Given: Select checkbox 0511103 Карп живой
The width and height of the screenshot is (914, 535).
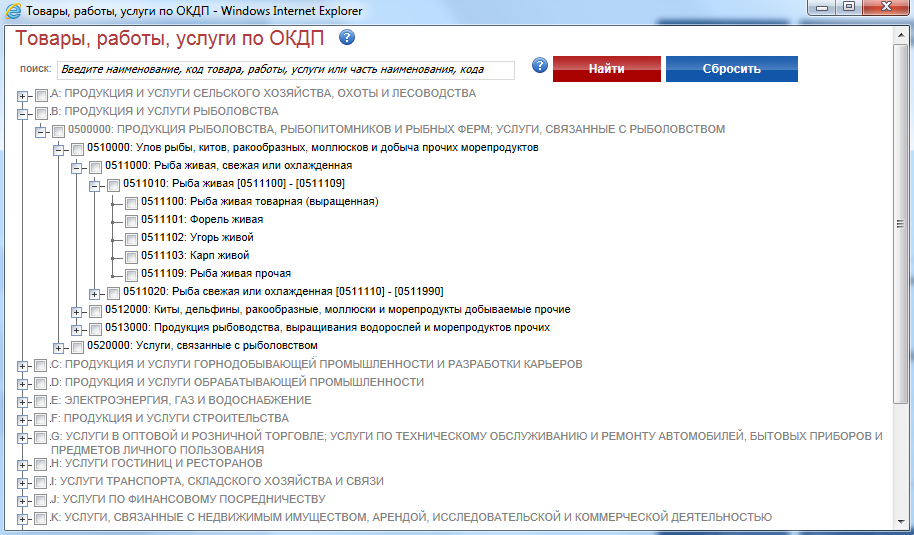Looking at the screenshot, I should point(131,258).
